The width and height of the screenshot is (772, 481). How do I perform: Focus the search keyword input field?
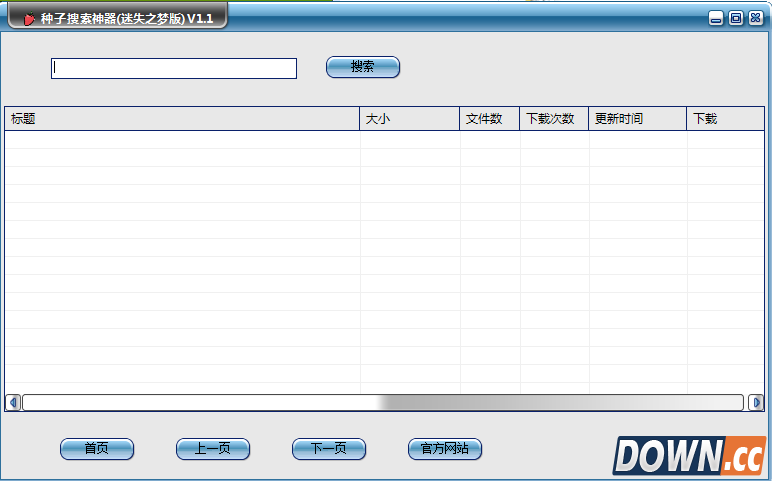(174, 68)
